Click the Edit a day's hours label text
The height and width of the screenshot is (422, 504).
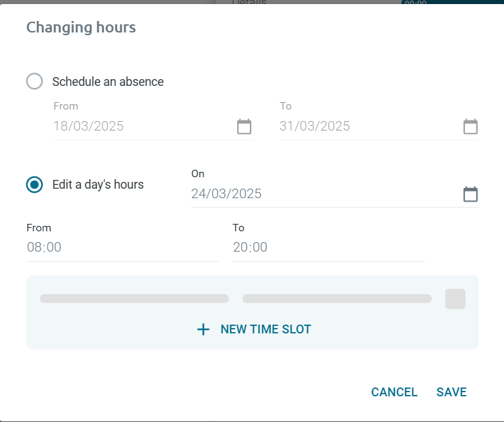(x=98, y=185)
